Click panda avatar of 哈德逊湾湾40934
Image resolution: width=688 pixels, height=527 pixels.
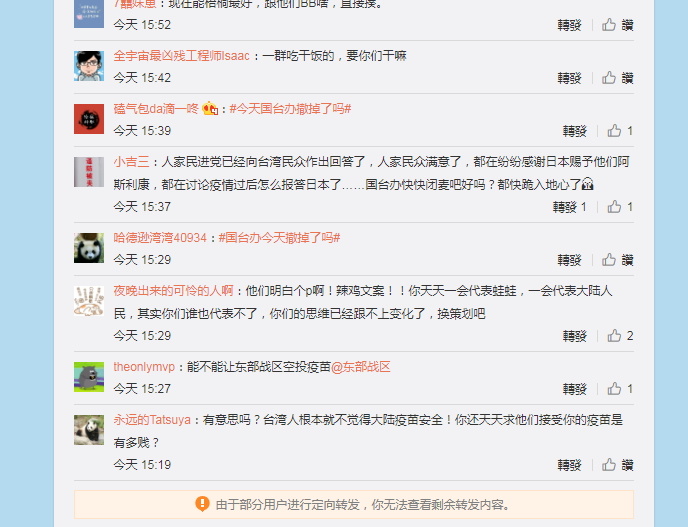pos(89,248)
